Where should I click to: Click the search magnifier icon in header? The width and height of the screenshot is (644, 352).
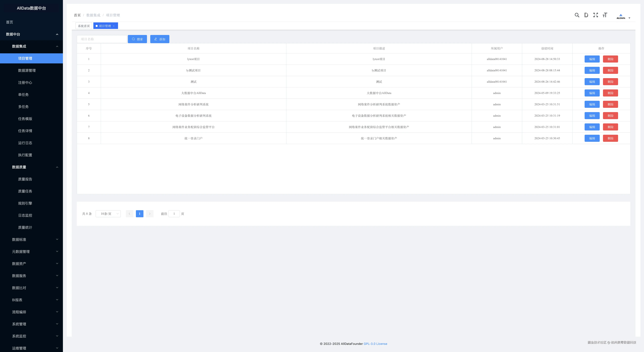577,15
